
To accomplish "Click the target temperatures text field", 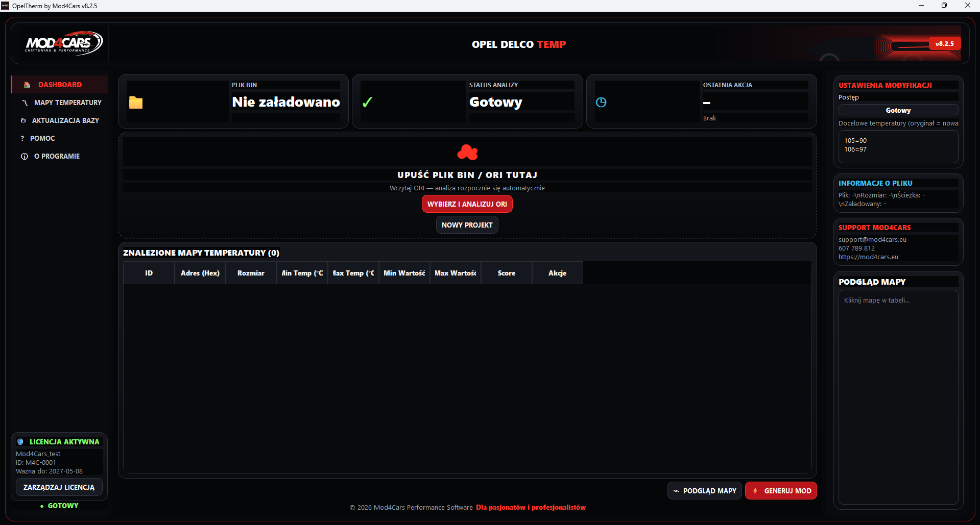I will click(898, 146).
